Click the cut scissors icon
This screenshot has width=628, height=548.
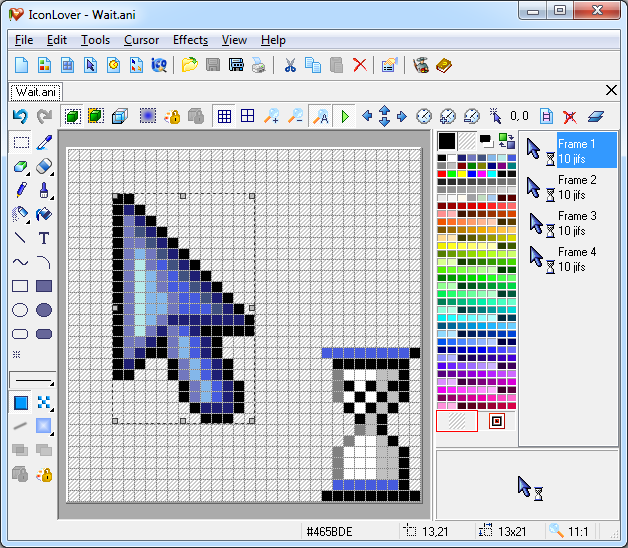click(x=290, y=65)
